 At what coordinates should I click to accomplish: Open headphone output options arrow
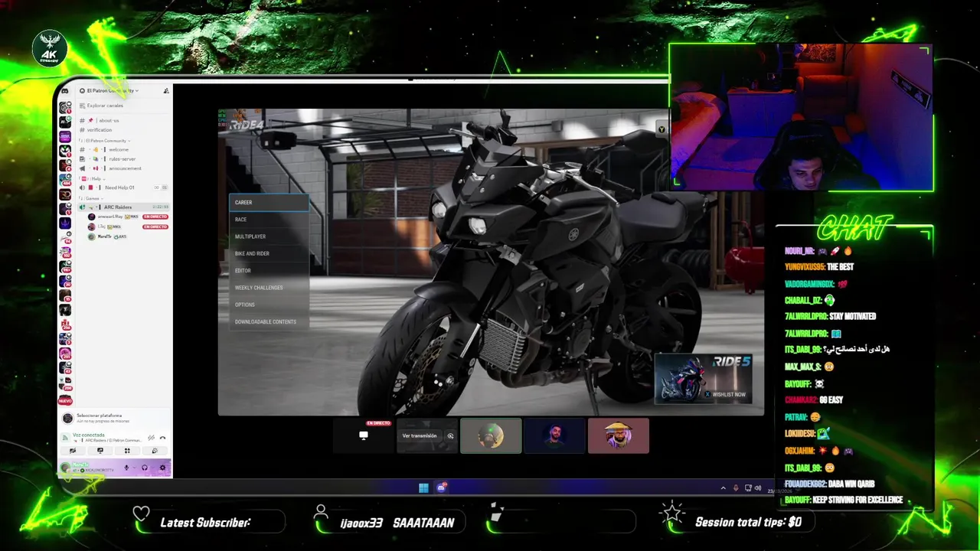[x=153, y=468]
